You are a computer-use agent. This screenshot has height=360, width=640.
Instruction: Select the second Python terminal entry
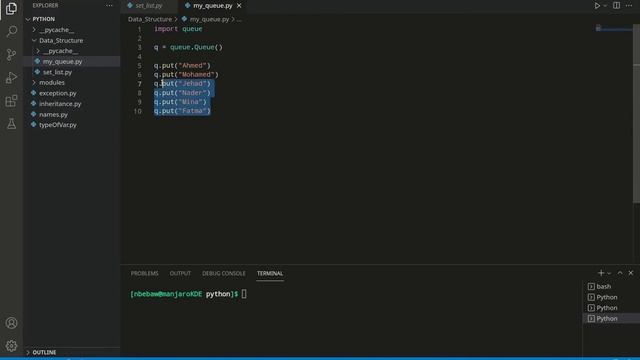click(x=611, y=308)
